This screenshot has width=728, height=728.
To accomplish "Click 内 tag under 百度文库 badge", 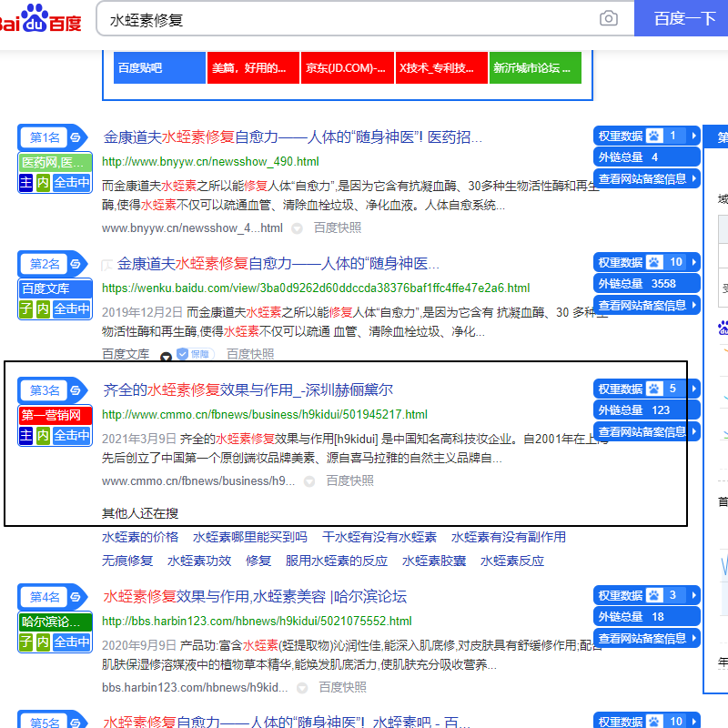I will tap(43, 308).
